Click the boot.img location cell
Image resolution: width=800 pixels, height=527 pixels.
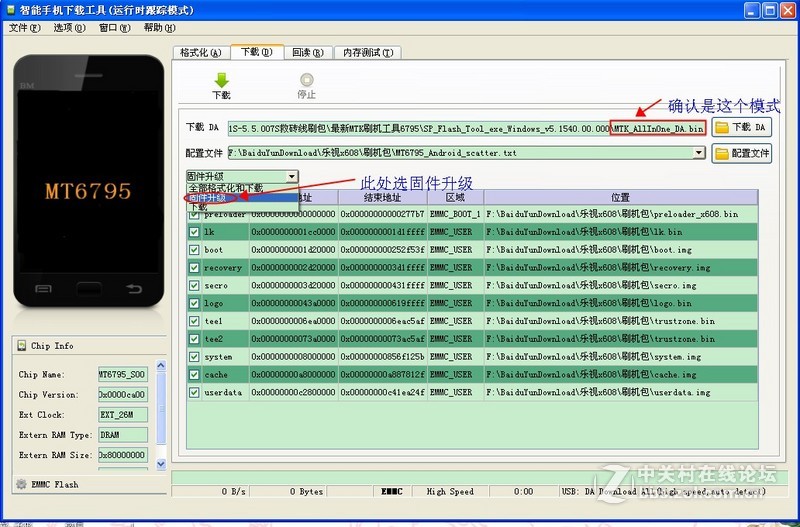pyautogui.click(x=621, y=249)
